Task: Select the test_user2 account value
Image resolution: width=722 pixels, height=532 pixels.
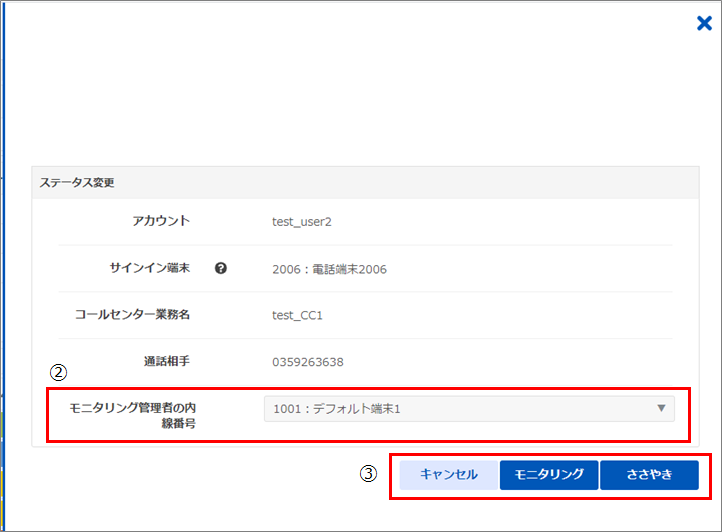Action: (301, 221)
